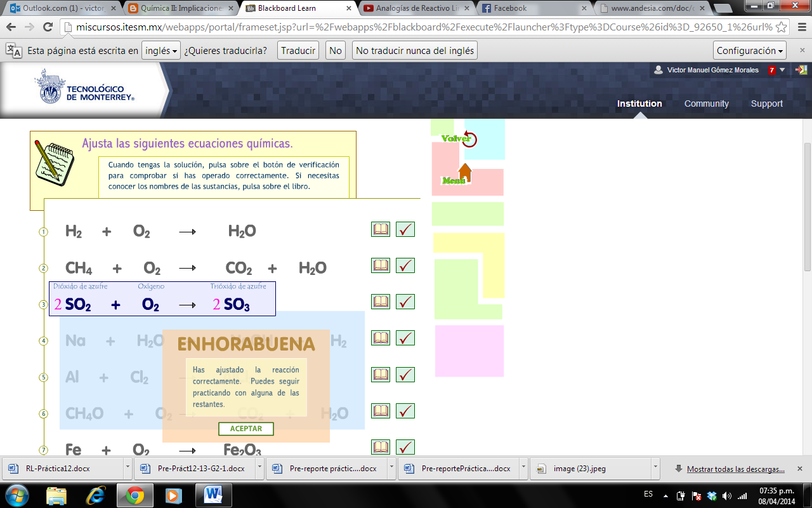
Task: Click the Volver circular arrow icon
Action: point(468,139)
